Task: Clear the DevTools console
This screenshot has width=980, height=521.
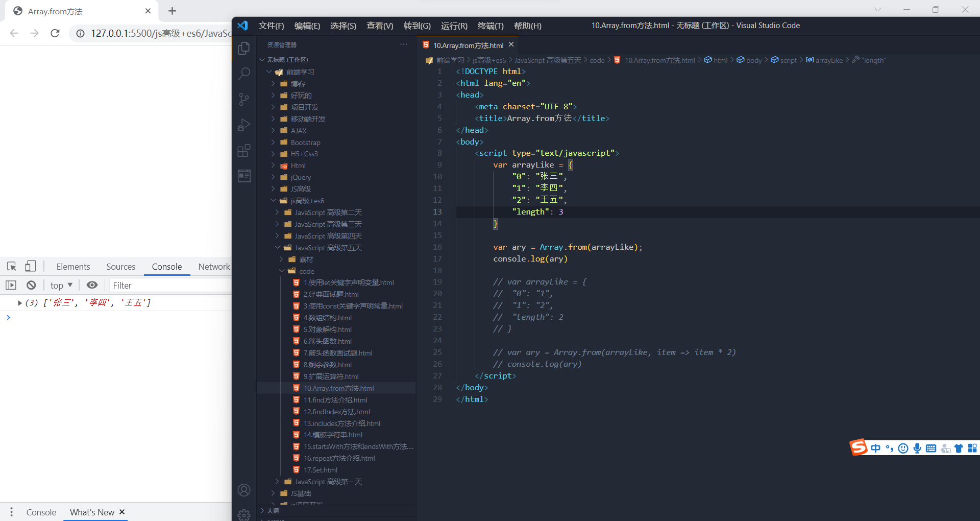Action: point(31,285)
